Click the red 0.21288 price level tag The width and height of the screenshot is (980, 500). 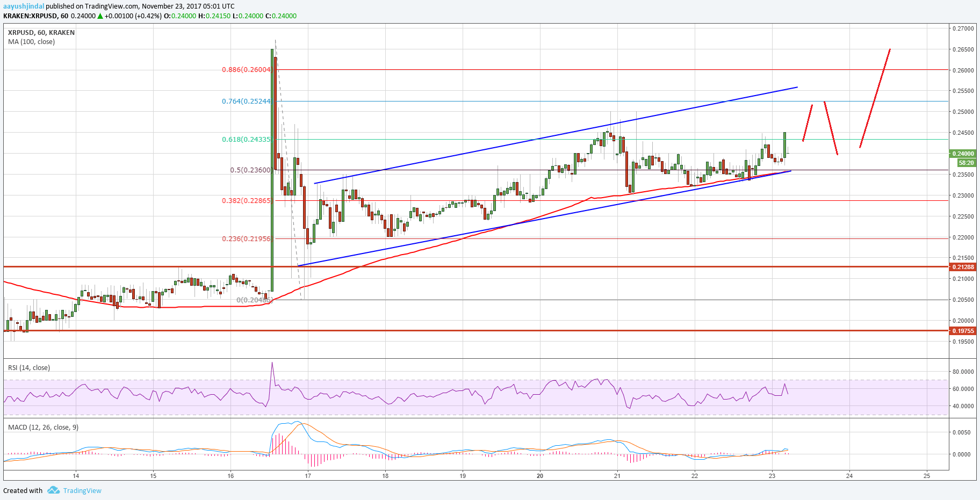click(963, 267)
